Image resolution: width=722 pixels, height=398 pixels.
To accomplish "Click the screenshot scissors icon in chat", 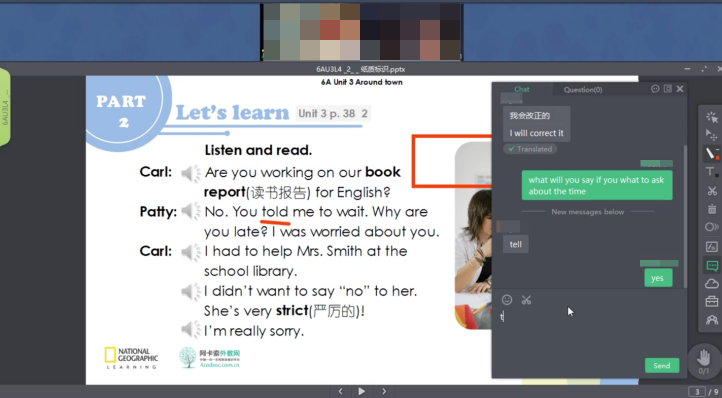I will click(x=526, y=300).
